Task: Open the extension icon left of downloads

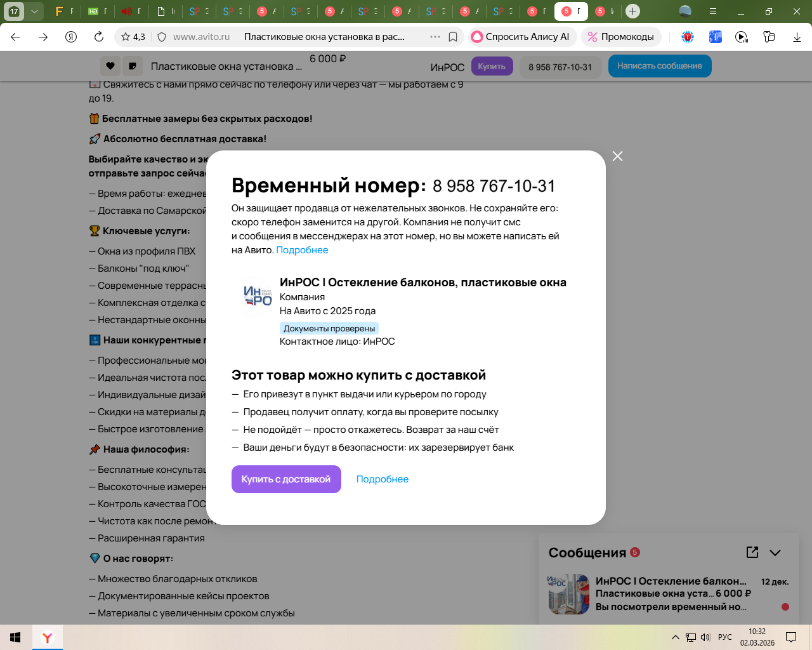Action: point(769,37)
